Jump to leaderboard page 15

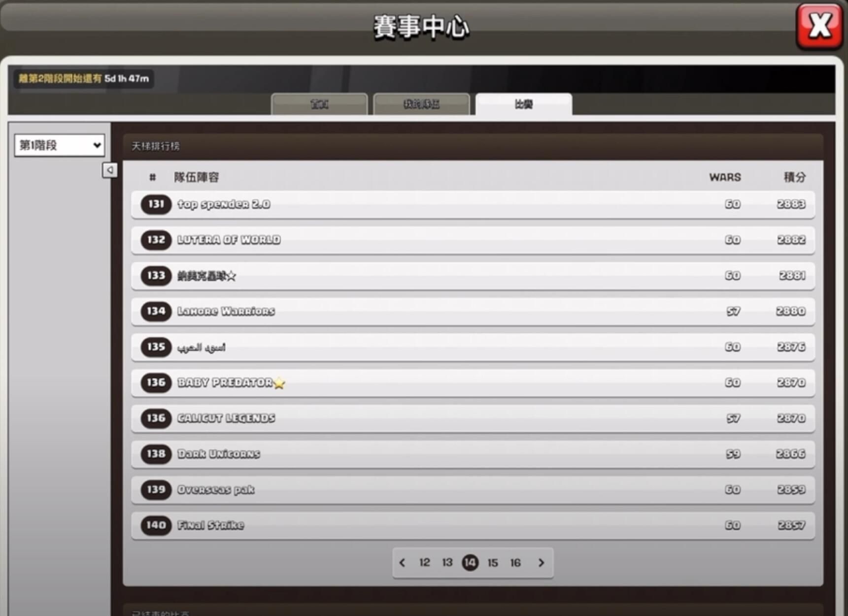point(493,562)
